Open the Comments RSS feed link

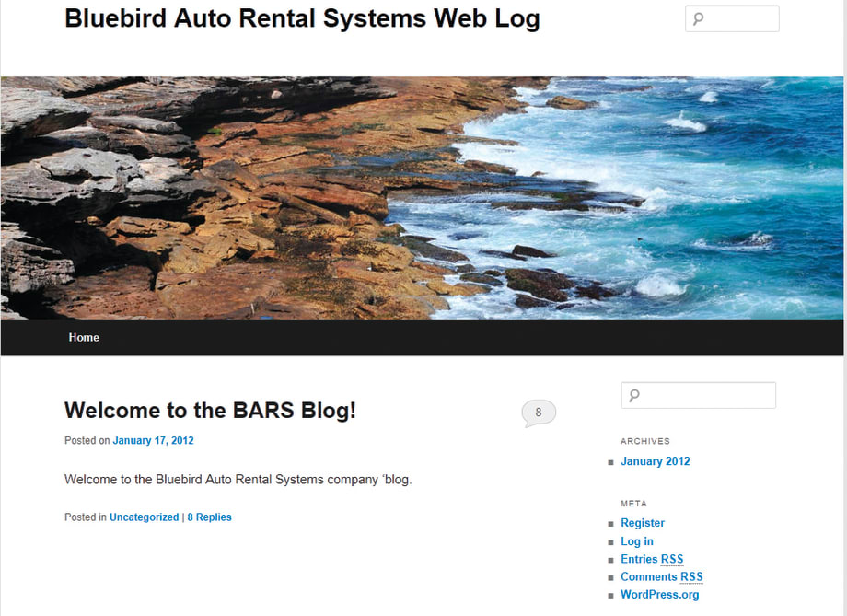click(x=662, y=577)
